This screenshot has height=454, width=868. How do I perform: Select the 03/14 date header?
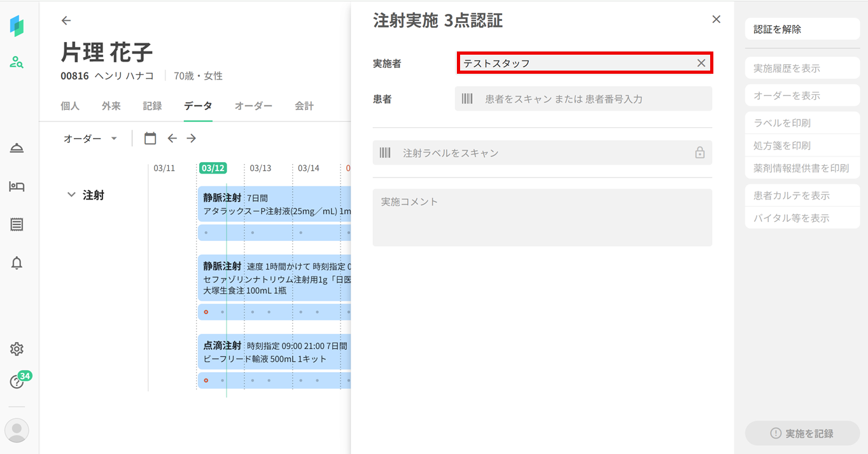tap(309, 168)
